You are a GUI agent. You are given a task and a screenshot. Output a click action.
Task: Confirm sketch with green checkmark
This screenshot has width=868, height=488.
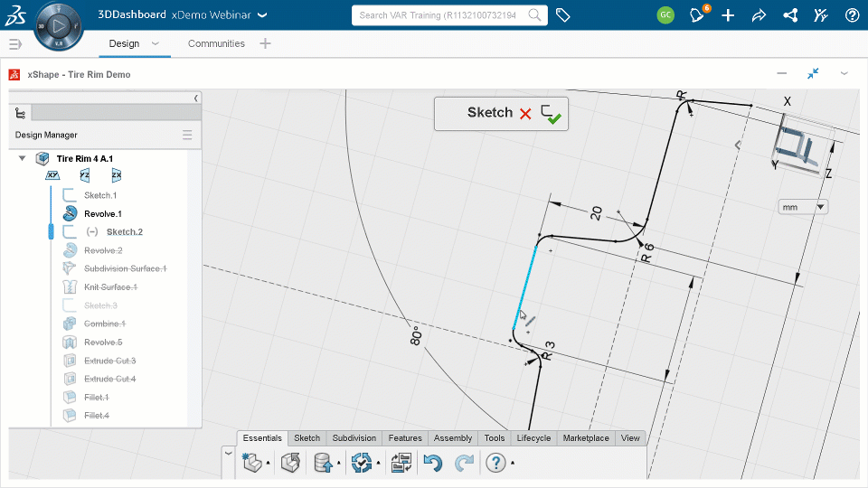coord(551,115)
